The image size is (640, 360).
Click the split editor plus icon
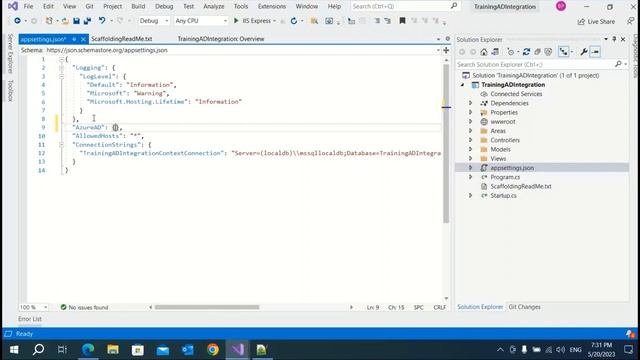tap(446, 50)
